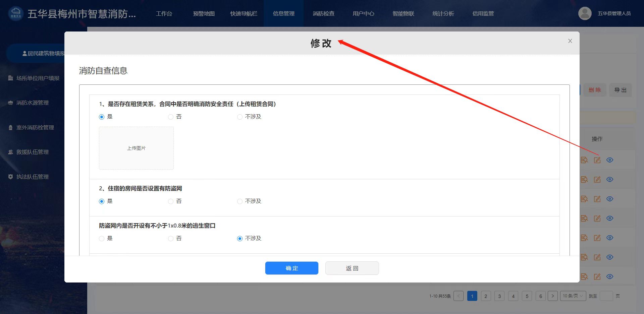Open the 快速导航栏 top menu
The image size is (644, 314).
point(244,13)
